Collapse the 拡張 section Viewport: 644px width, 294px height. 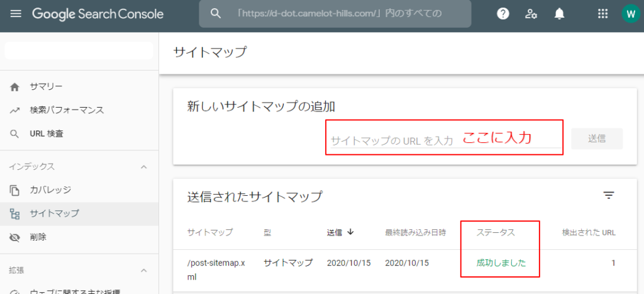[x=143, y=271]
